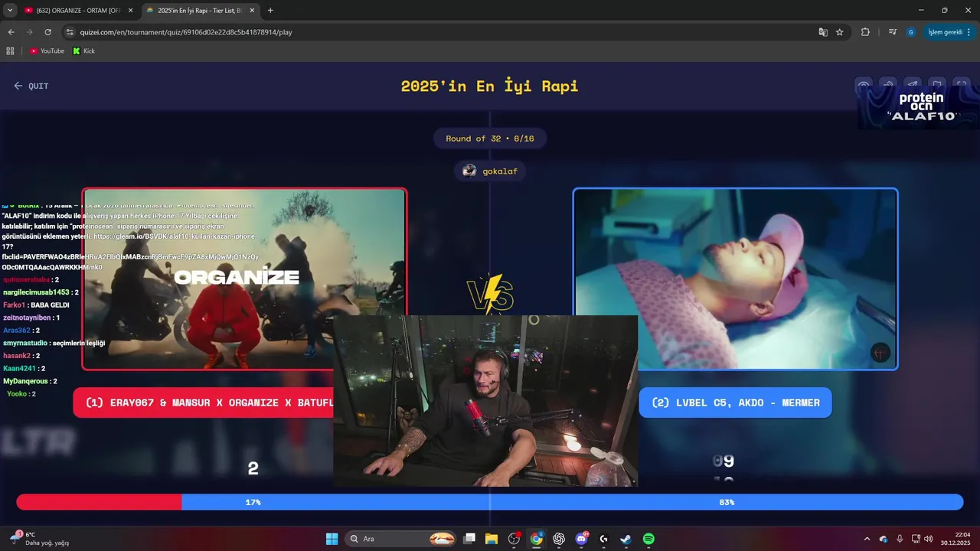Open the YouTube bookmark

(47, 51)
